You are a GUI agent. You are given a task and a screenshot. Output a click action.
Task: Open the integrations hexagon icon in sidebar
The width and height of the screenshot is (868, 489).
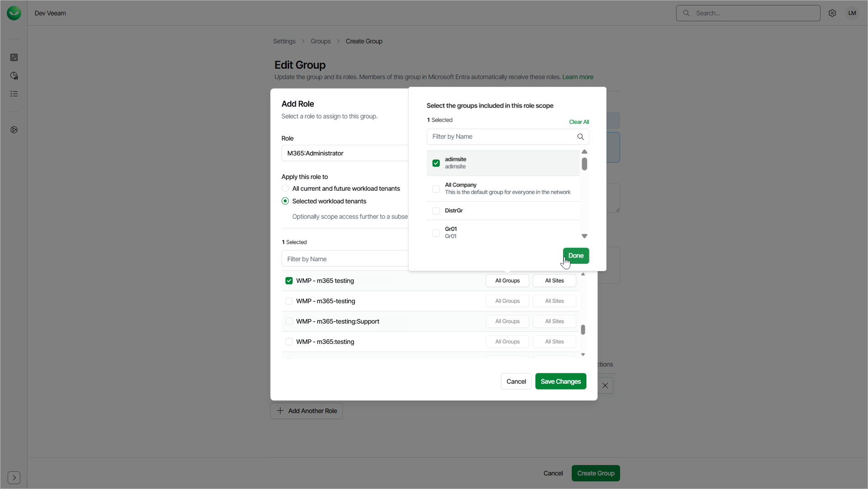tap(14, 130)
